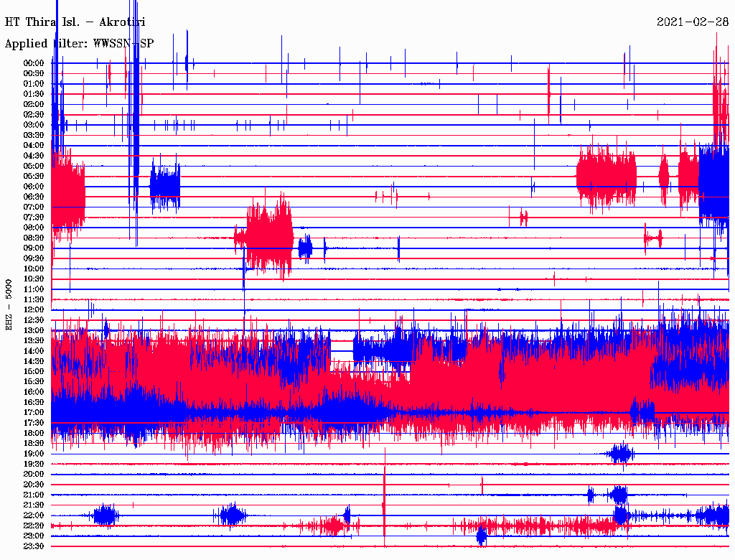
Task: Select the 06:30 time label
Action: click(34, 197)
